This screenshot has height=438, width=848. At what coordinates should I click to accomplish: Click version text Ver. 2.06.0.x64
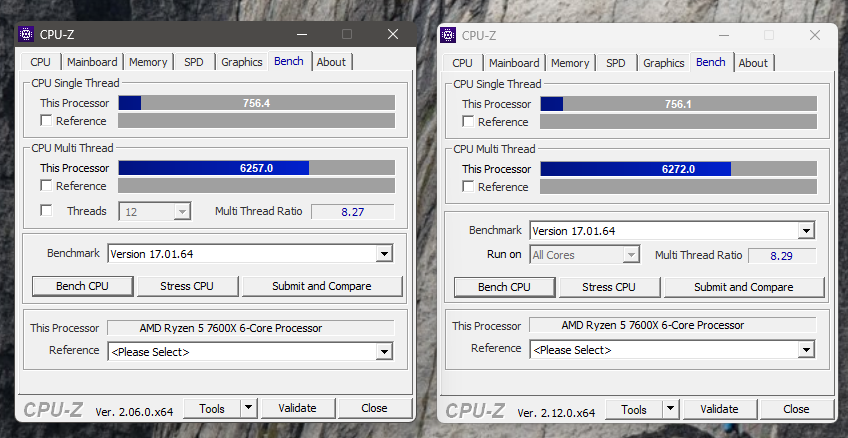point(134,412)
